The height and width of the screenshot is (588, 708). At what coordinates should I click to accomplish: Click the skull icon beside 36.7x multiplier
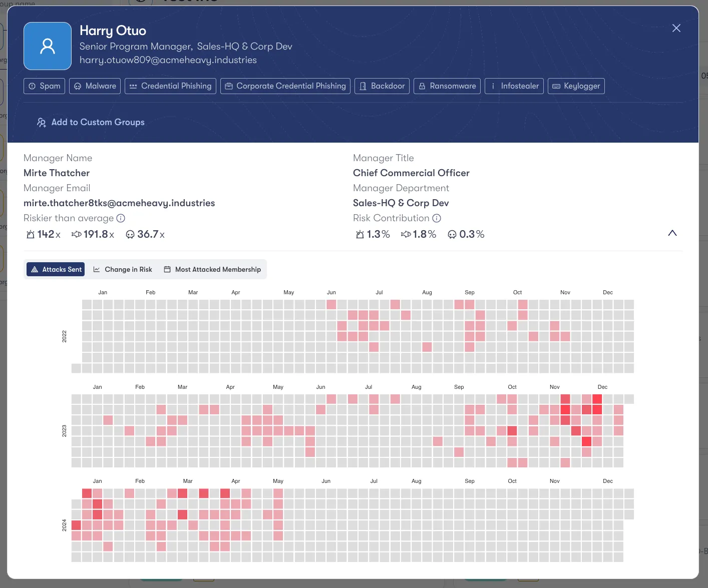130,234
